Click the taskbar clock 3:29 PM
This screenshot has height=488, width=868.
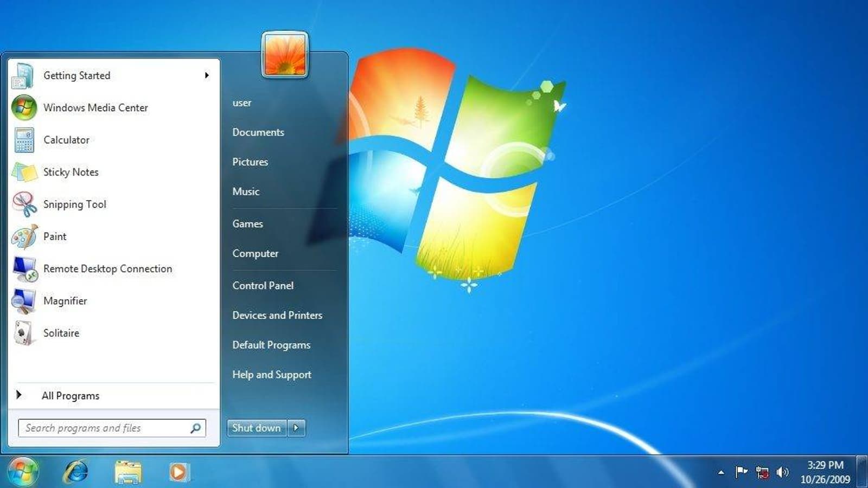coord(825,465)
